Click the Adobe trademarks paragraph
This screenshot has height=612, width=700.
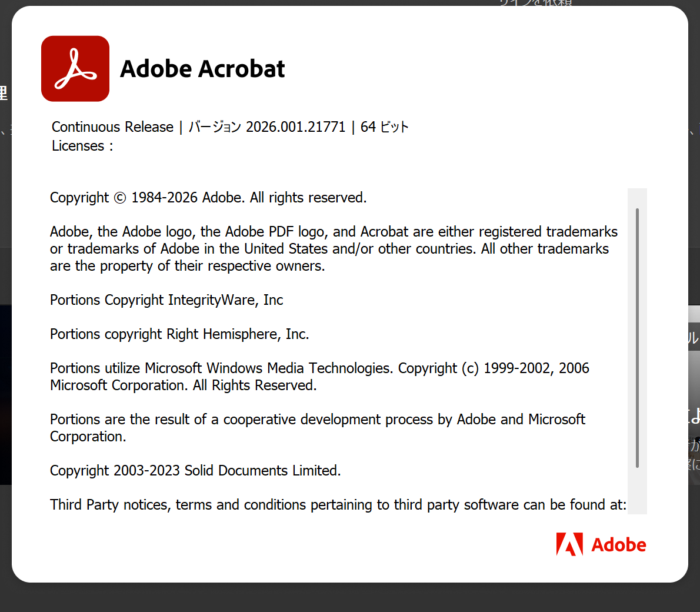334,249
